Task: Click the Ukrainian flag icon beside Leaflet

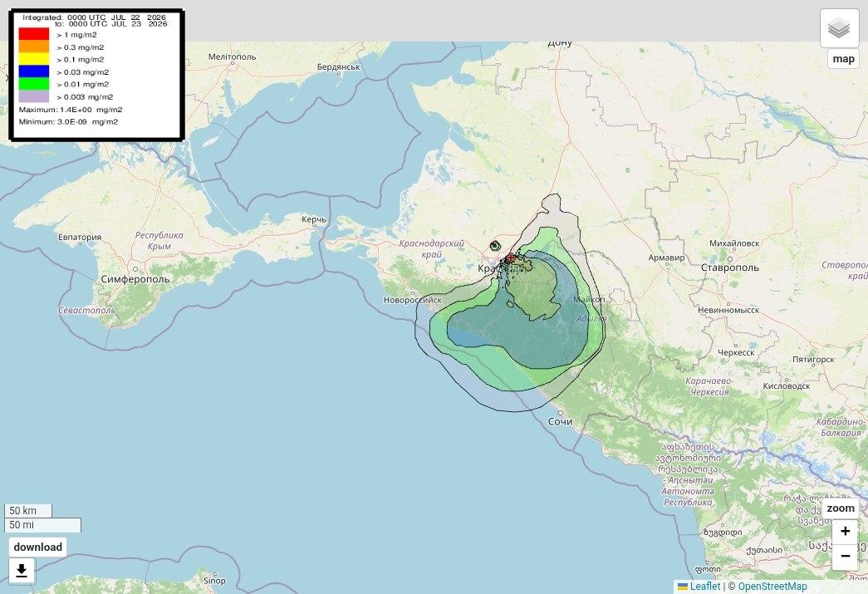Action: 683,587
